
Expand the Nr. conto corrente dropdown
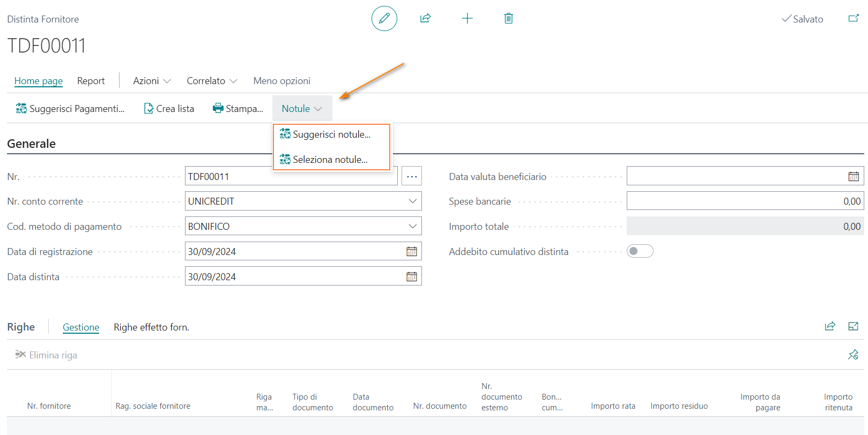pos(412,201)
